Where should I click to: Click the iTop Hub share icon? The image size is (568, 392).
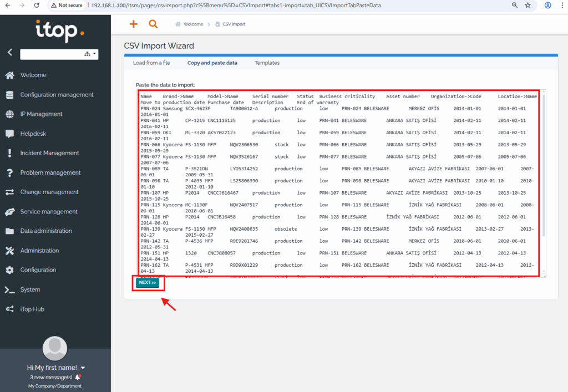(x=9, y=309)
